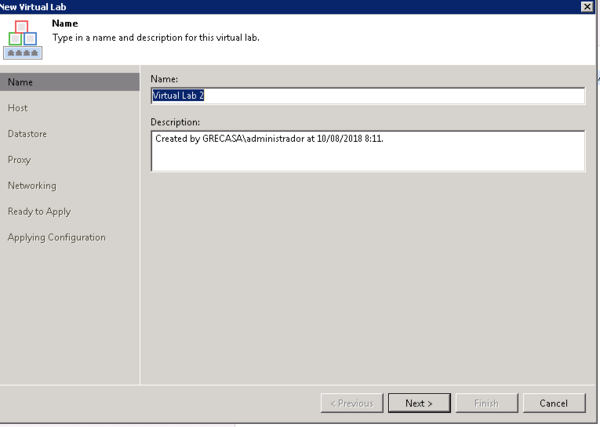Click the Finish button
This screenshot has height=427, width=600.
coord(486,403)
